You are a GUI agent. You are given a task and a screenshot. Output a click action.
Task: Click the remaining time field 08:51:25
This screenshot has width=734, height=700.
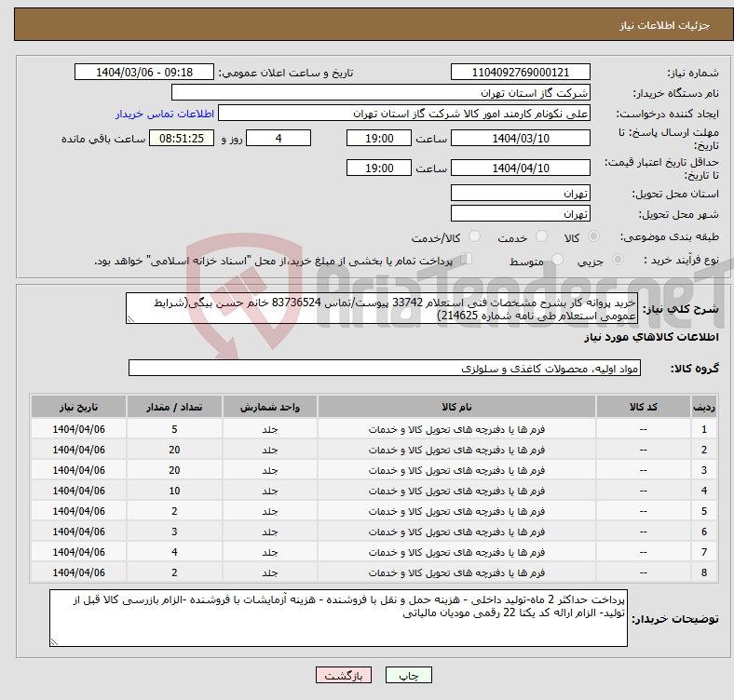[x=182, y=138]
